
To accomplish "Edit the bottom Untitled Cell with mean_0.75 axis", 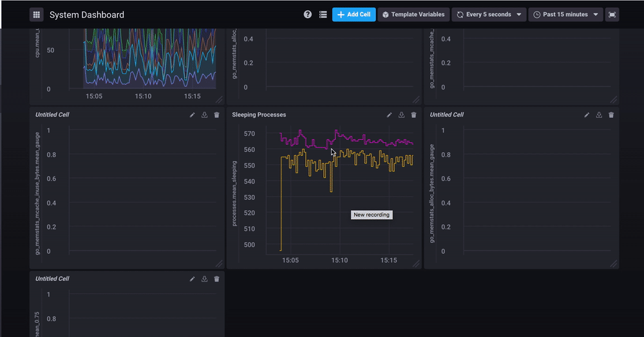I will 192,279.
